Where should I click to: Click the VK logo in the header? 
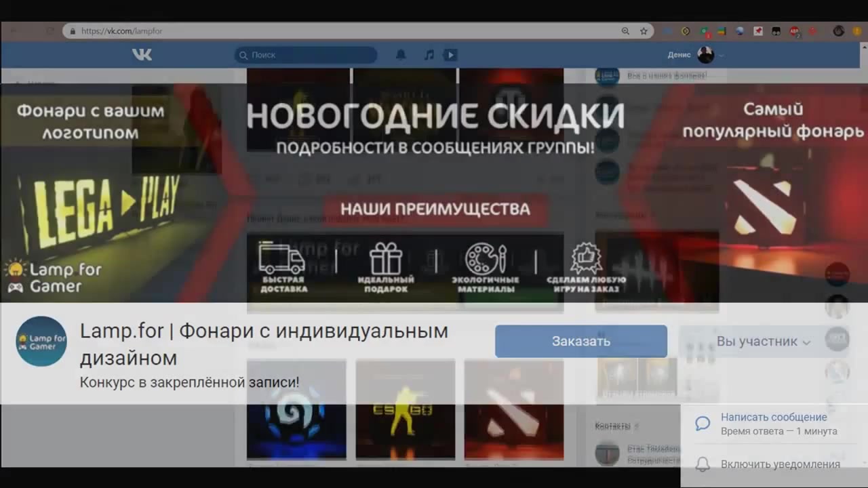(142, 55)
